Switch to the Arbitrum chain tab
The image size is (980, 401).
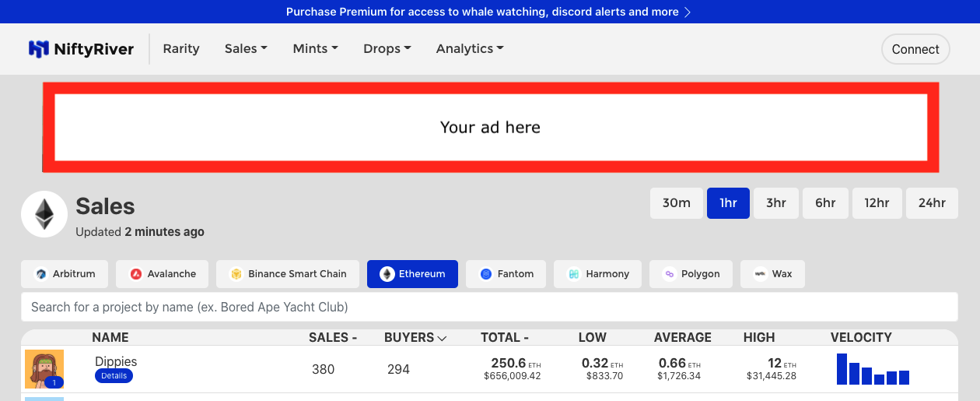pos(65,274)
